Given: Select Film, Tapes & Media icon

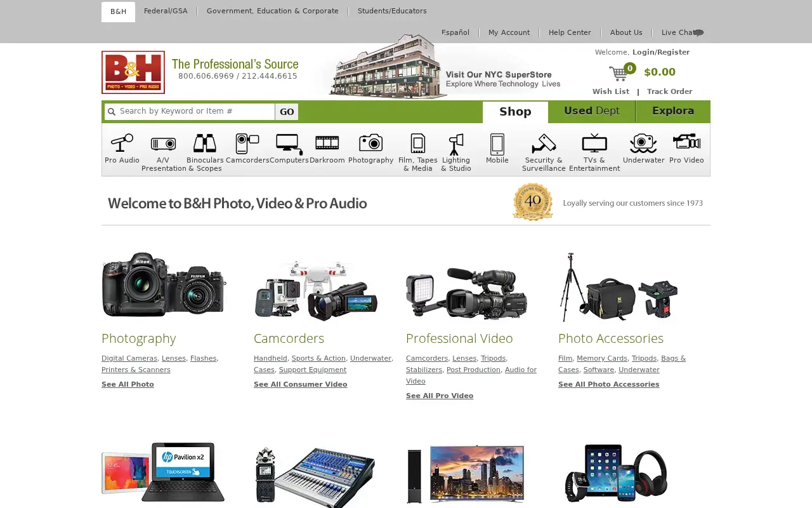Looking at the screenshot, I should (418, 144).
